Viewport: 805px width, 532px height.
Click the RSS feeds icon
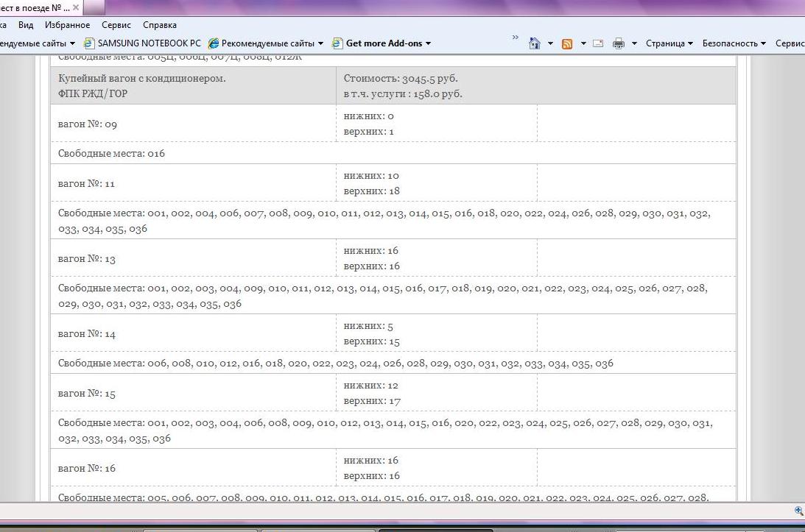(567, 43)
